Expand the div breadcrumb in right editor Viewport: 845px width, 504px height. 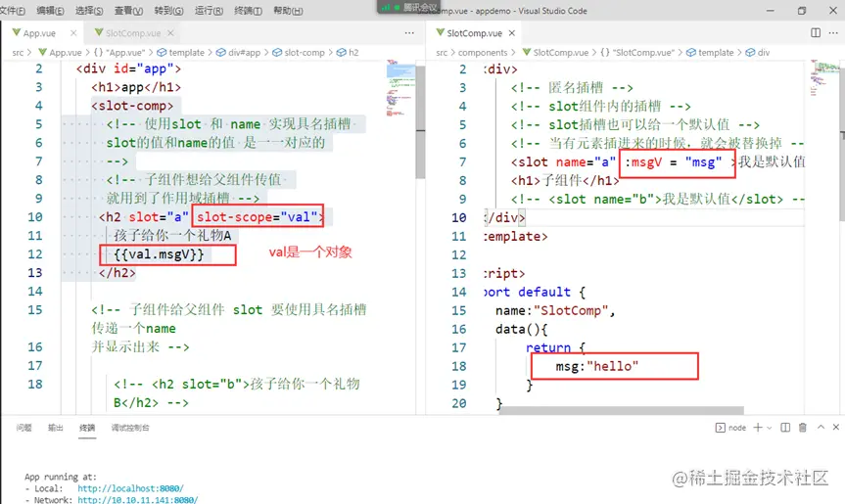(x=758, y=53)
